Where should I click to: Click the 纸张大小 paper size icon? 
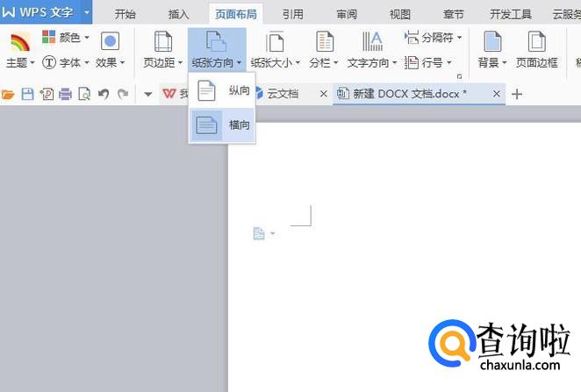tap(275, 42)
